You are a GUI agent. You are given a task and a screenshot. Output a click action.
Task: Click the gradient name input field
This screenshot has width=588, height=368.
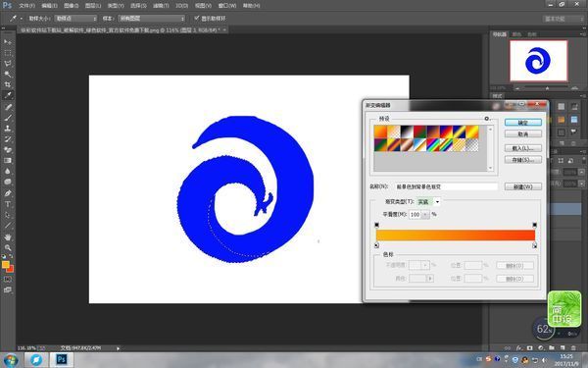coord(446,186)
